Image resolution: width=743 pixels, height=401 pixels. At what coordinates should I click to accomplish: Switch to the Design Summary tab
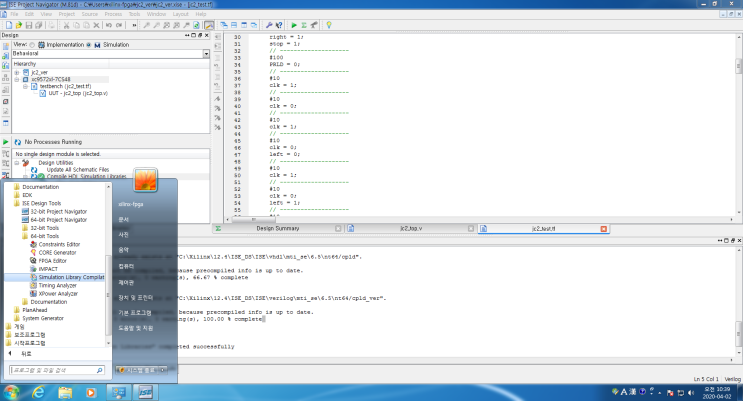[x=278, y=228]
